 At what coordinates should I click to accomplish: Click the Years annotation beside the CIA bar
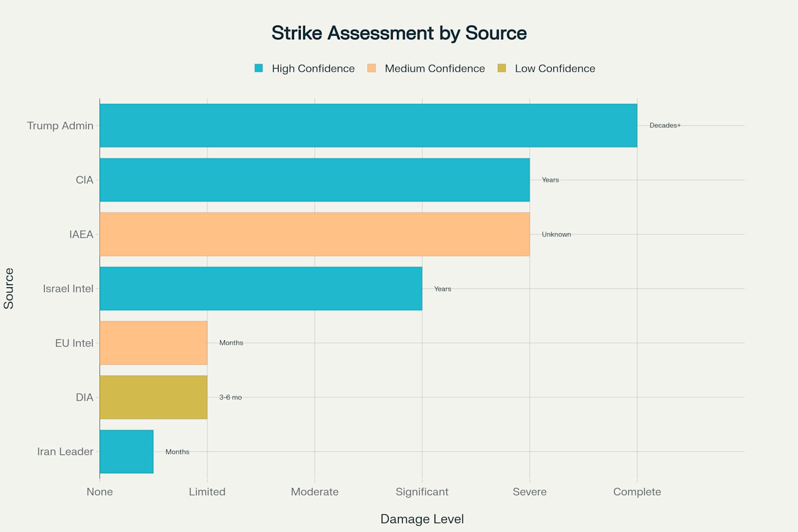550,180
